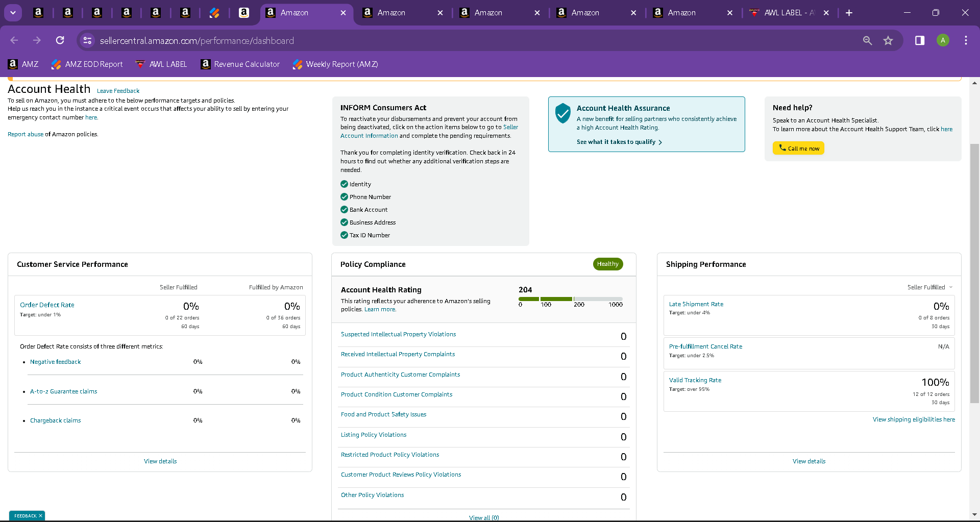Image resolution: width=980 pixels, height=522 pixels.
Task: Open Seller Account Information link
Action: click(x=429, y=131)
